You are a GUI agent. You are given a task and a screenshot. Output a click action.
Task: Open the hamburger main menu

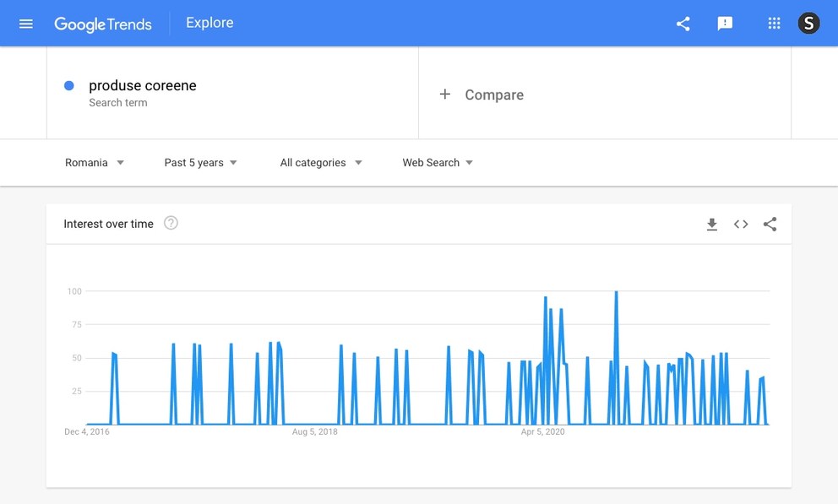tap(26, 24)
